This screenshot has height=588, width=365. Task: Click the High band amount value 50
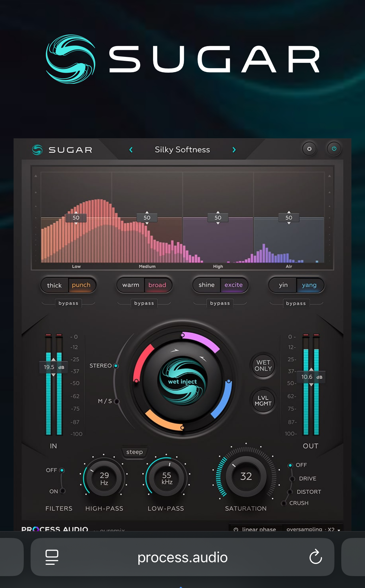point(218,218)
